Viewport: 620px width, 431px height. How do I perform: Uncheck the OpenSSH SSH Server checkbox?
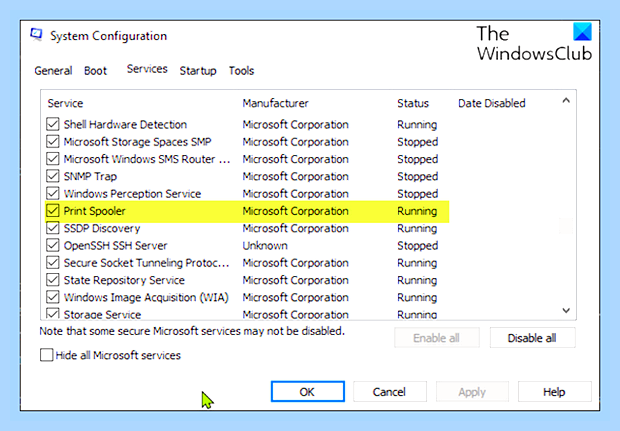click(x=53, y=245)
